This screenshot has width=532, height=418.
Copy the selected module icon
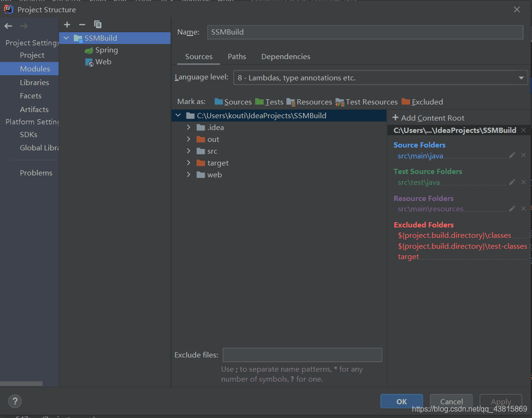[x=98, y=25]
